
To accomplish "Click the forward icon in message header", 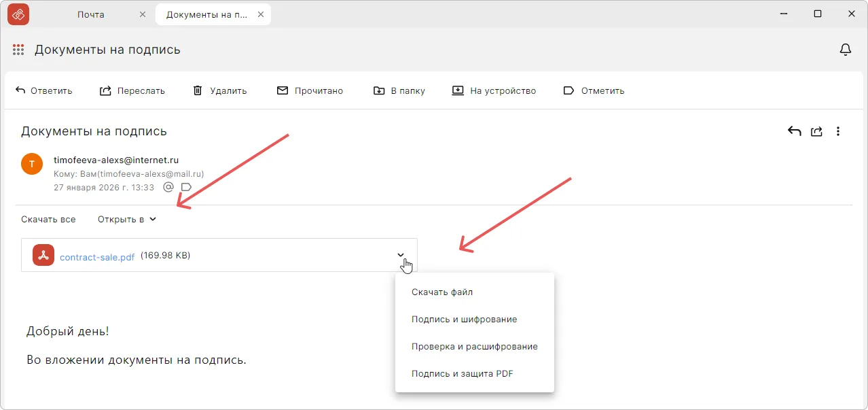I will click(816, 131).
